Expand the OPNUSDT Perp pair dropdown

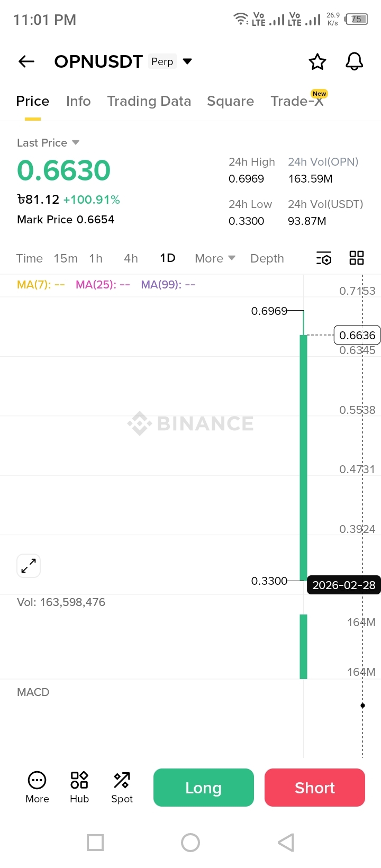(187, 61)
